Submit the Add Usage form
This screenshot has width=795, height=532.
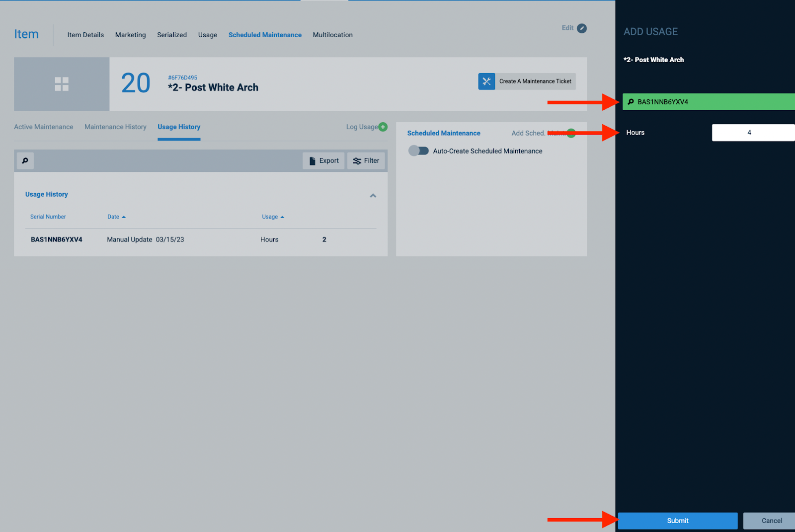point(677,521)
